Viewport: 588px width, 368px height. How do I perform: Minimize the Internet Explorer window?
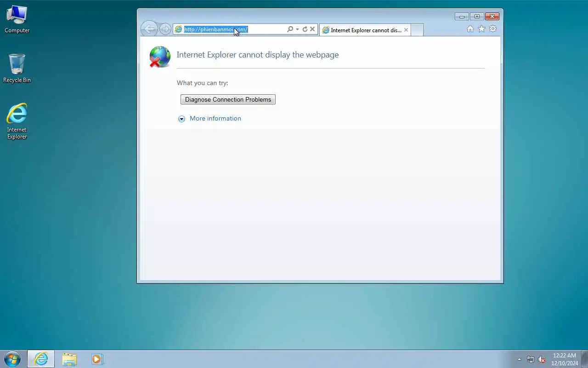(462, 17)
